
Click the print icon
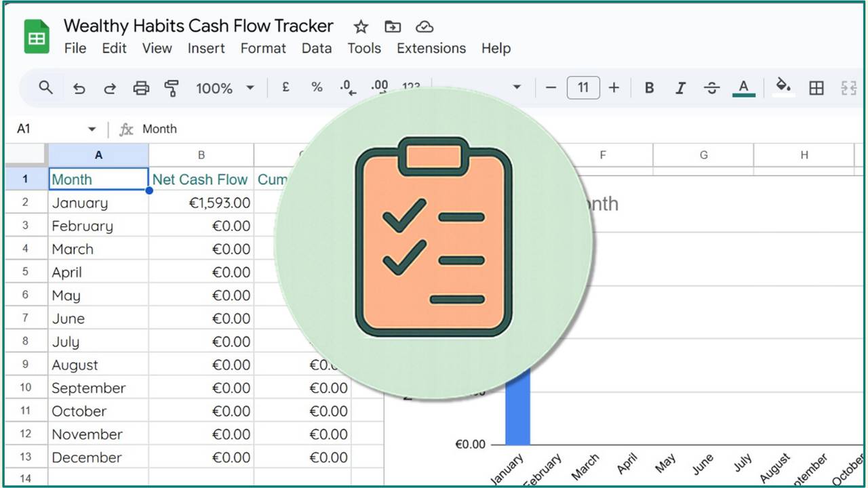click(140, 88)
